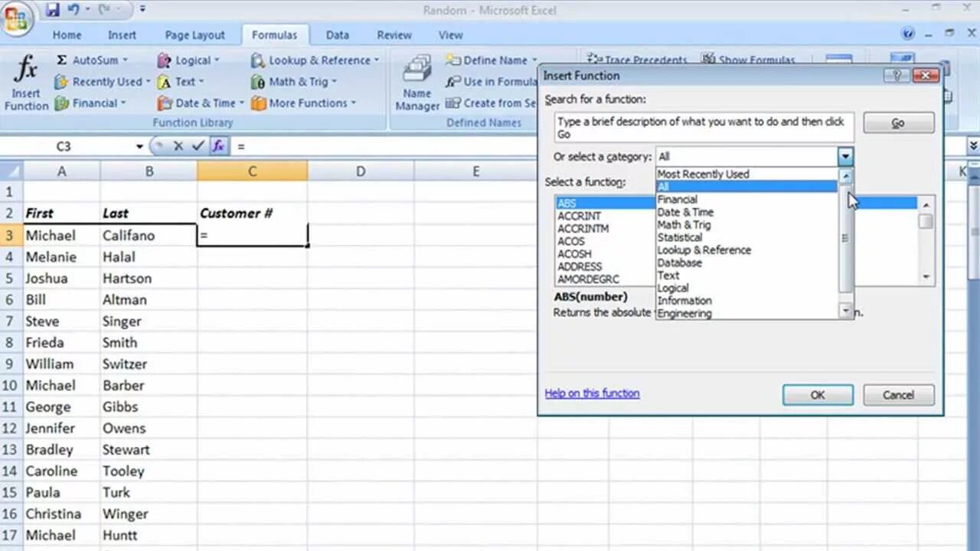Open Excel Help question mark icon
The width and height of the screenshot is (980, 551).
click(x=908, y=34)
